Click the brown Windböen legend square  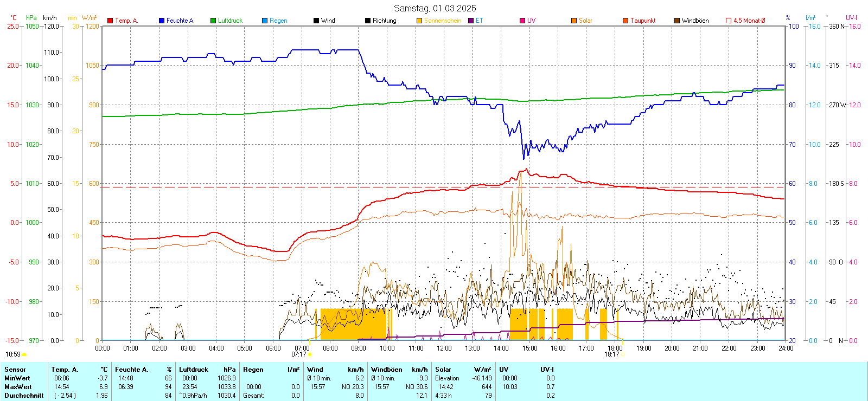tap(677, 21)
